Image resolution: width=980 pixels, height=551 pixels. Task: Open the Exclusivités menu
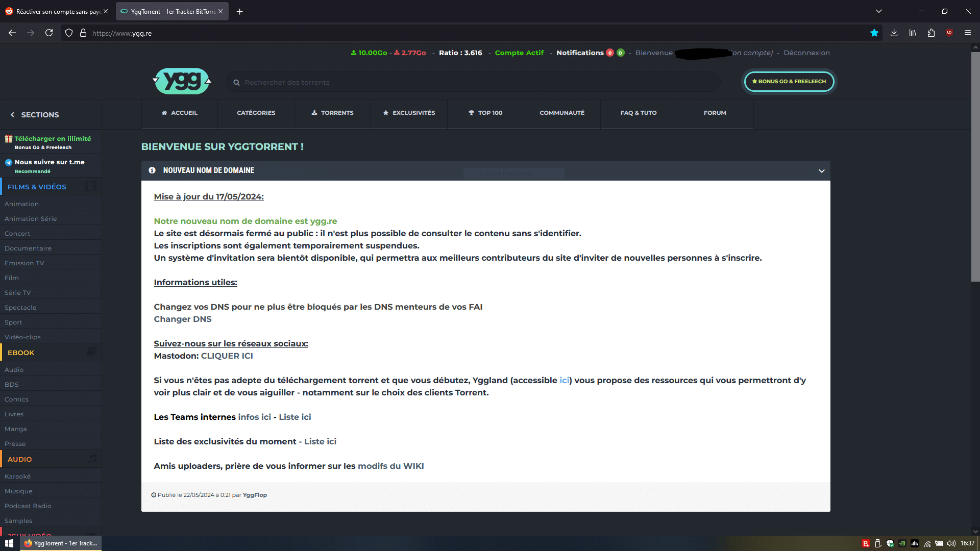pyautogui.click(x=409, y=113)
